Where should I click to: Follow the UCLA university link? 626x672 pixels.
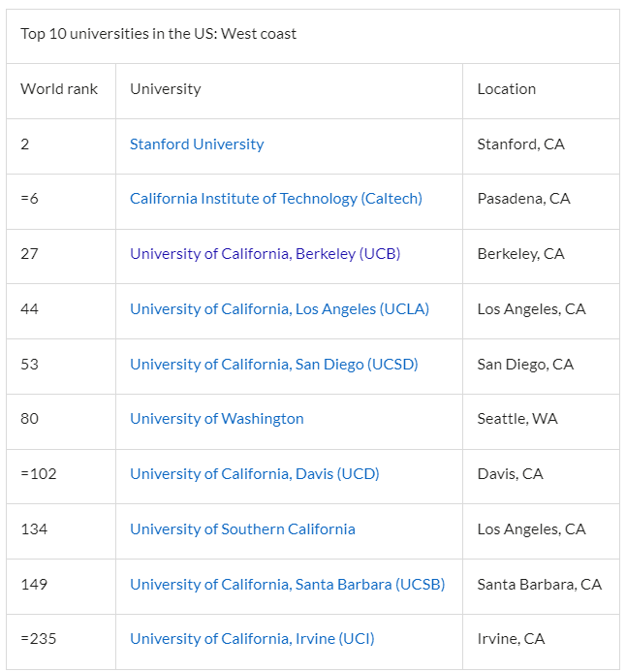pyautogui.click(x=279, y=309)
